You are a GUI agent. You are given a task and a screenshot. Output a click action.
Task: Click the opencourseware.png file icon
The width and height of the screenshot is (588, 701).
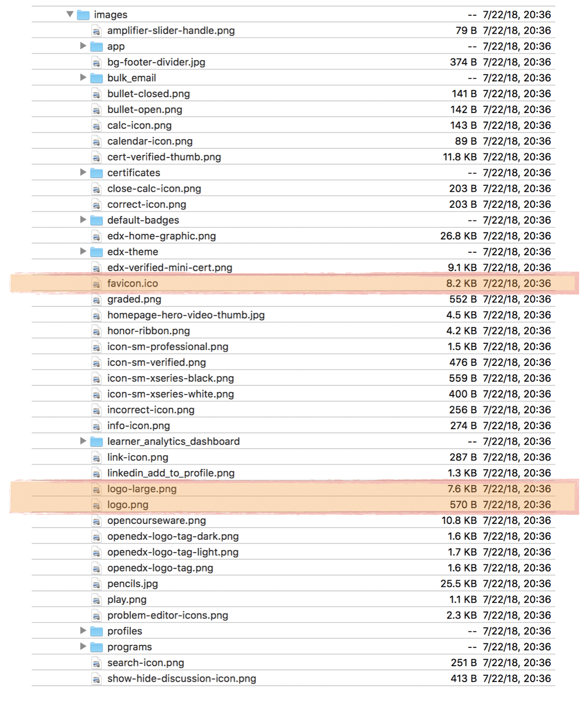coord(97,521)
